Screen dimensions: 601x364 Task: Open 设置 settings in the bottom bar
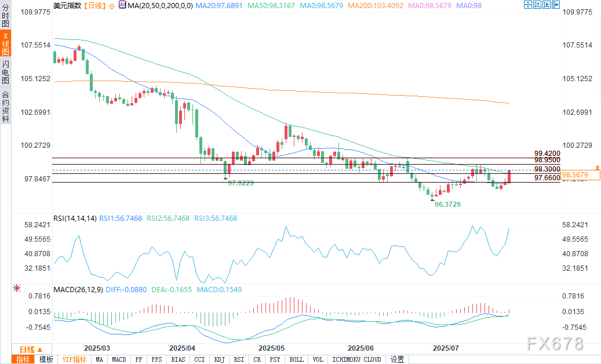coord(397,359)
